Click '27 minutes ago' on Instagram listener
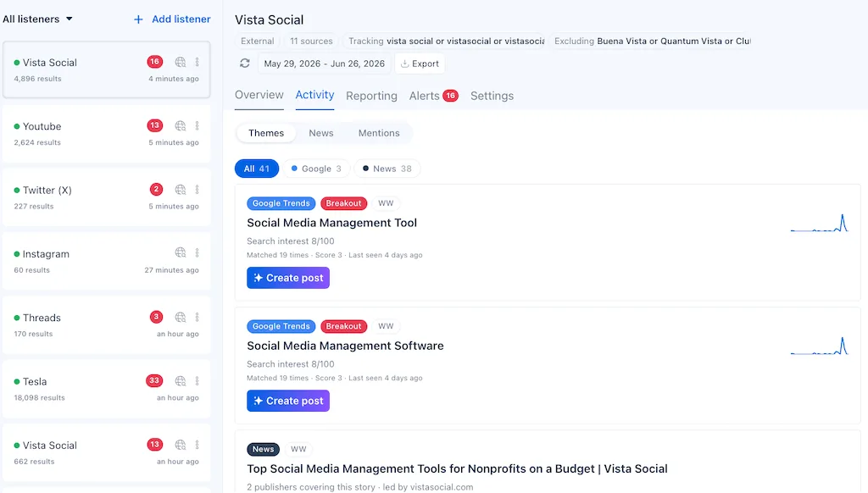This screenshot has height=493, width=868. 171,270
